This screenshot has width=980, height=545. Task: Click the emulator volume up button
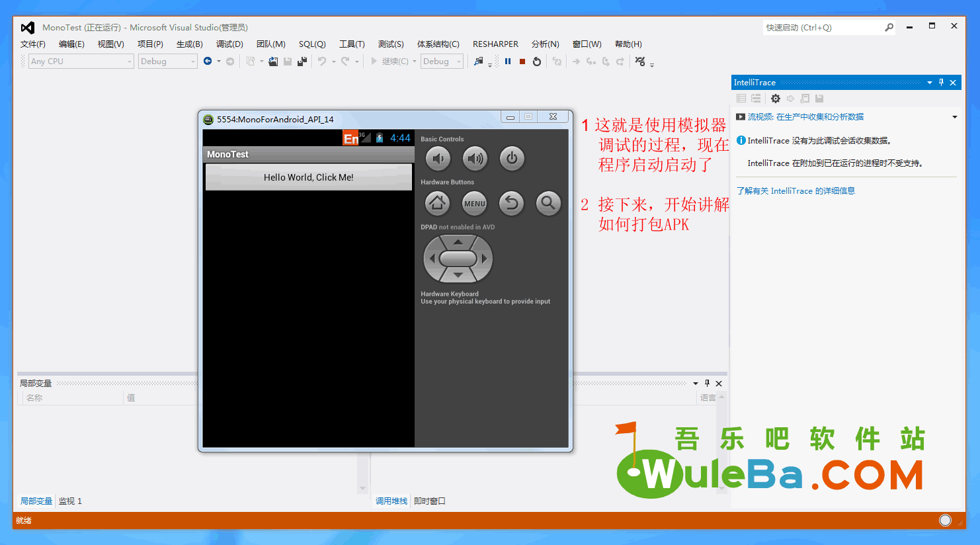(x=475, y=159)
